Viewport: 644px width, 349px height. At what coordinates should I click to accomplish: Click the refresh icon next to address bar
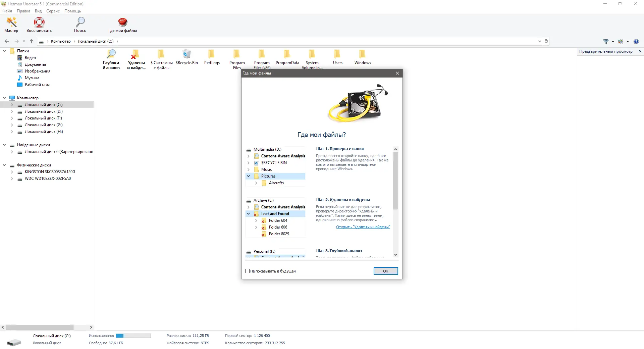click(546, 41)
